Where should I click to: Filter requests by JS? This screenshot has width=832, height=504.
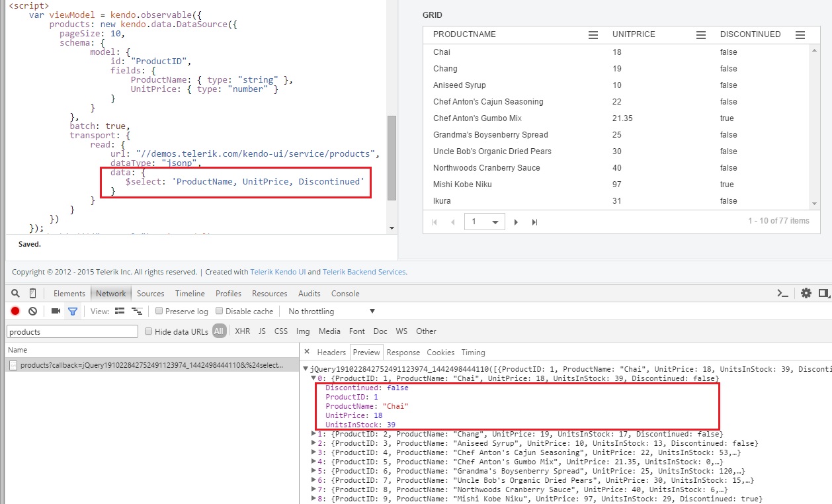(262, 331)
